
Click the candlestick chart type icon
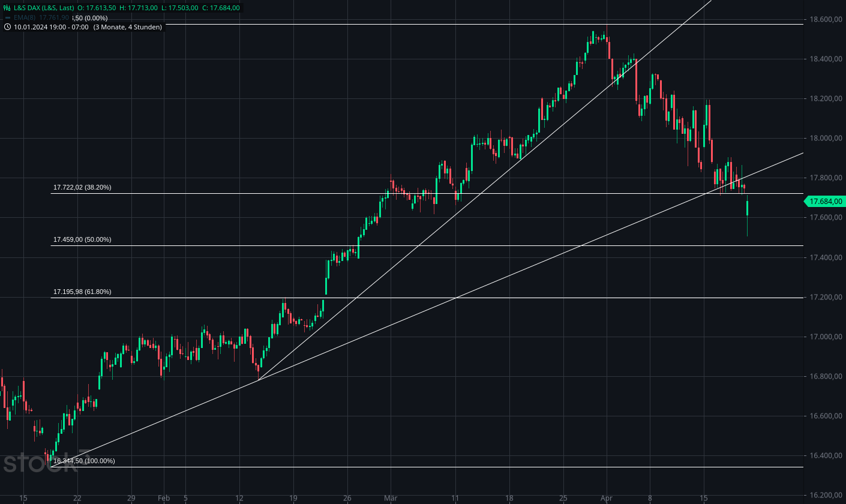point(7,8)
